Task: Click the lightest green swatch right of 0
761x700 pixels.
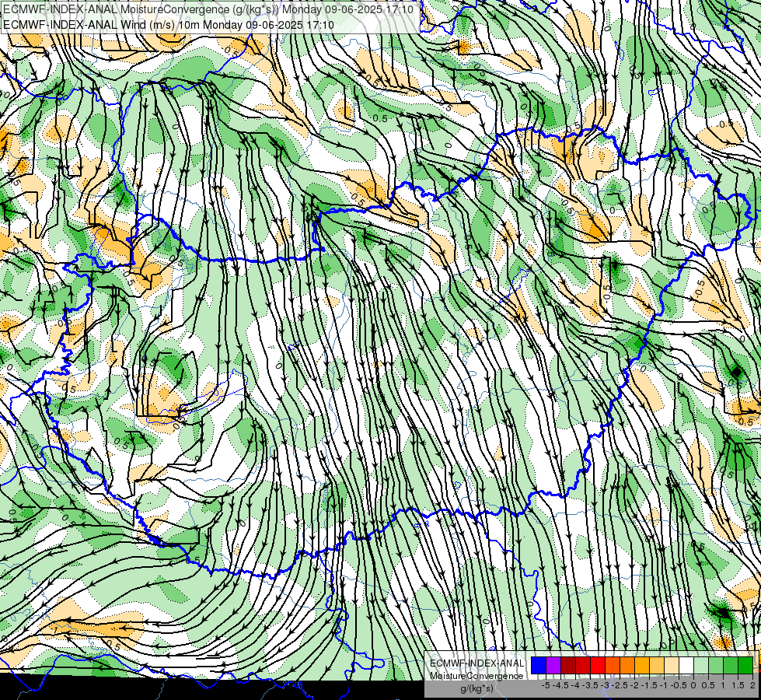Action: point(701,665)
